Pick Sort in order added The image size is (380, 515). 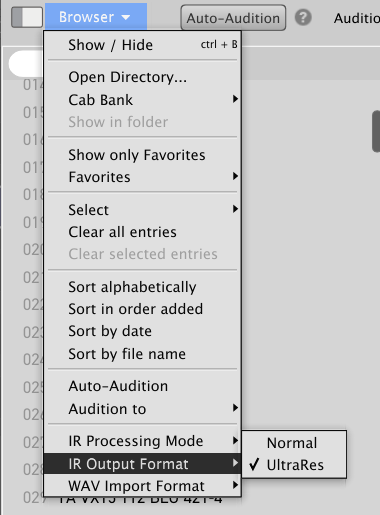tap(142, 309)
